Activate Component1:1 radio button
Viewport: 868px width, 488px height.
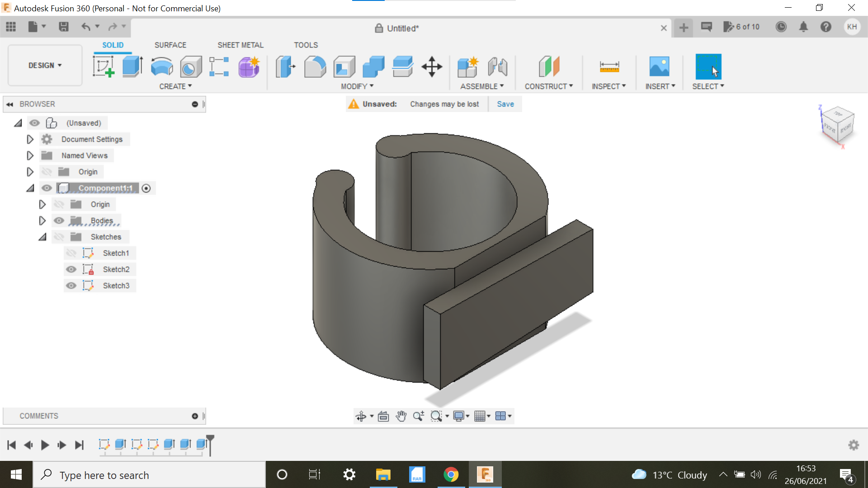pyautogui.click(x=146, y=188)
